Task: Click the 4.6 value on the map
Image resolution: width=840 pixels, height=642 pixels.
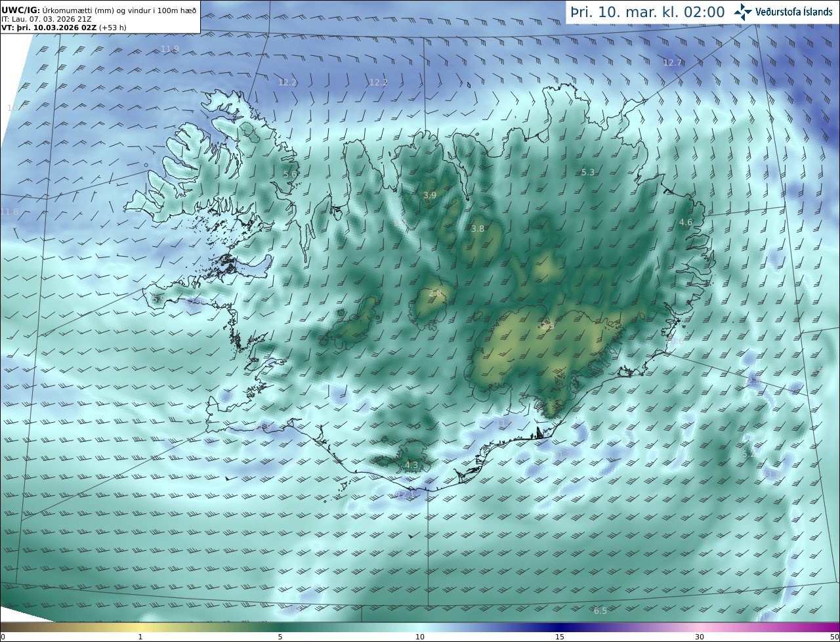Action: click(x=686, y=223)
